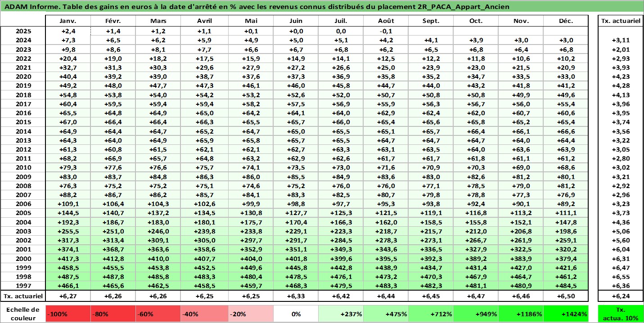Click the 2025 Janv. value +2,4
644x323 pixels.
[68, 31]
